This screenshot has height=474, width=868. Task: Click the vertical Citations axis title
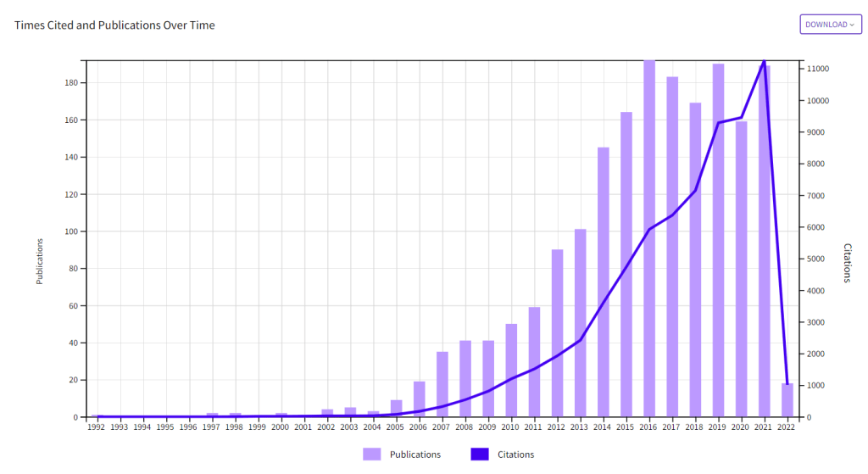pyautogui.click(x=847, y=263)
